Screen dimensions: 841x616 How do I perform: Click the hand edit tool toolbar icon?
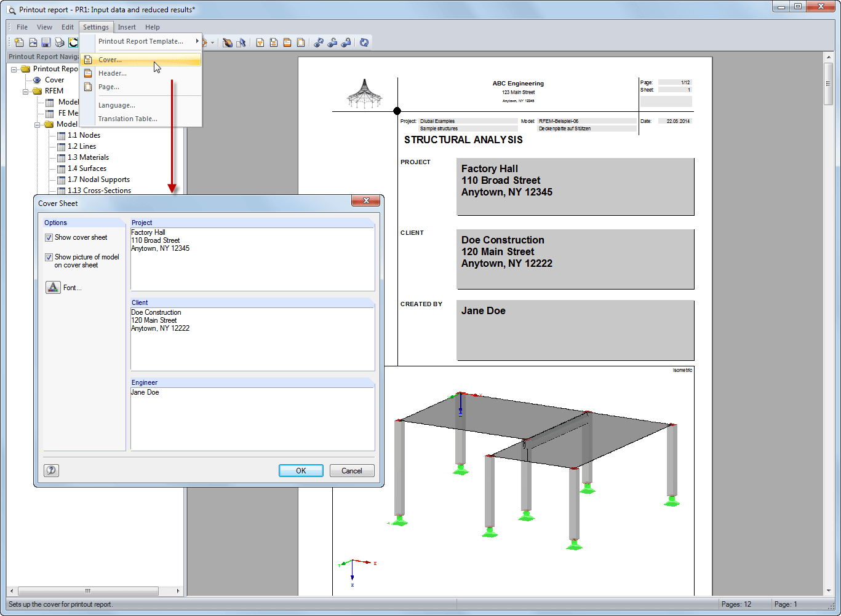(x=228, y=42)
